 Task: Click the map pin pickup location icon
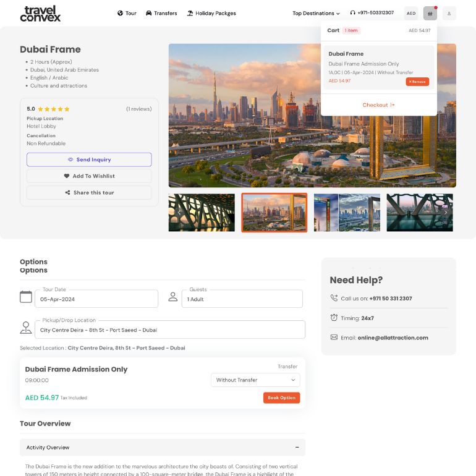(26, 328)
